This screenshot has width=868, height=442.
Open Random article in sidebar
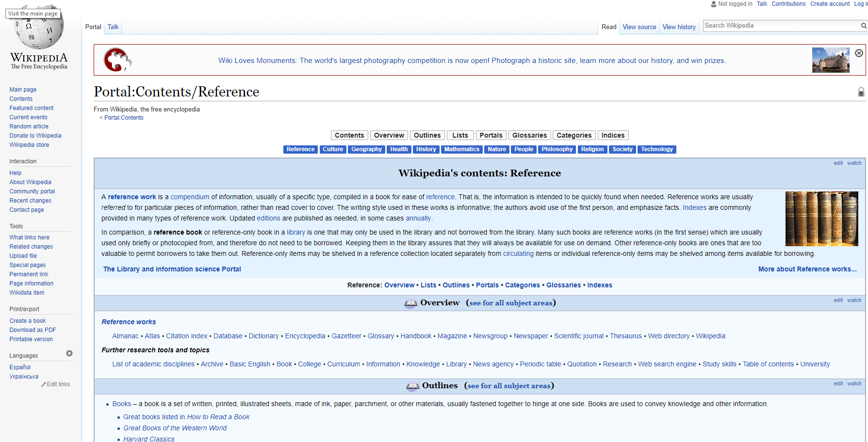click(x=29, y=126)
